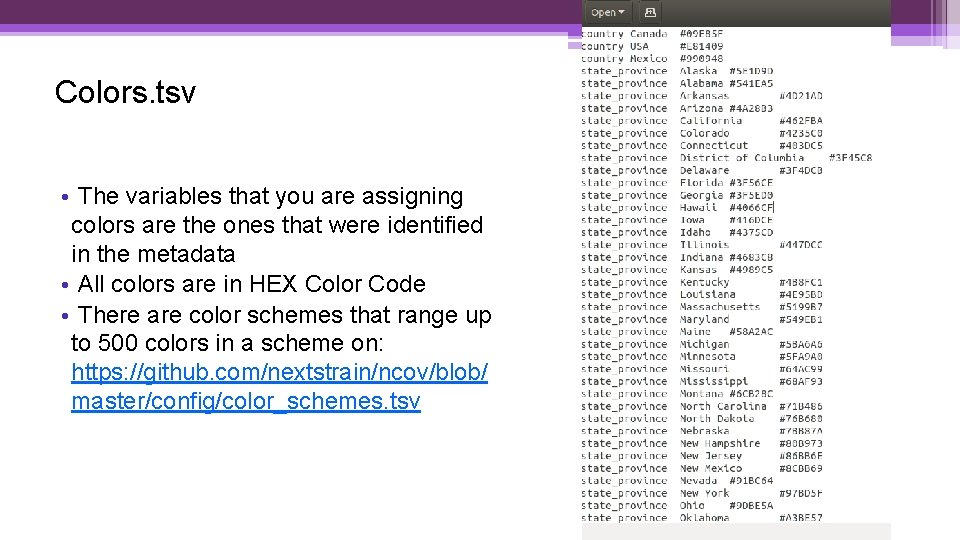
Task: Click the 'country Canada' line
Action: 652,34
